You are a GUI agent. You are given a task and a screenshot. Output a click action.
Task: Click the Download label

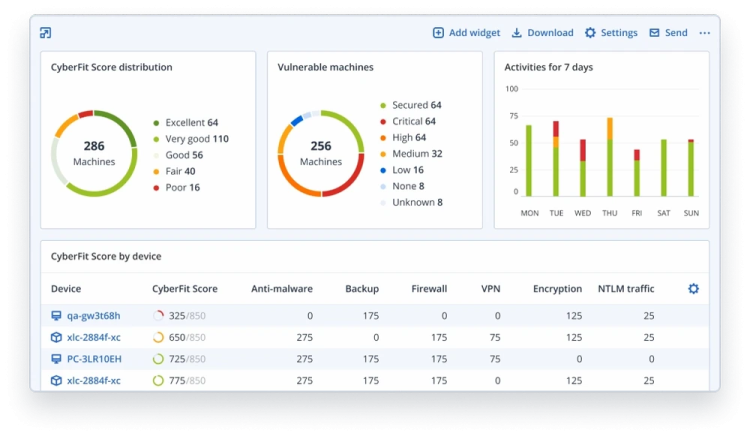550,33
